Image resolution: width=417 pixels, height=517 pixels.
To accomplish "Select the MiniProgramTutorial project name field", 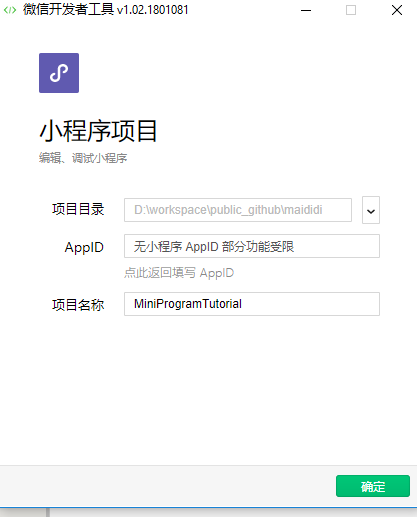I will (252, 304).
